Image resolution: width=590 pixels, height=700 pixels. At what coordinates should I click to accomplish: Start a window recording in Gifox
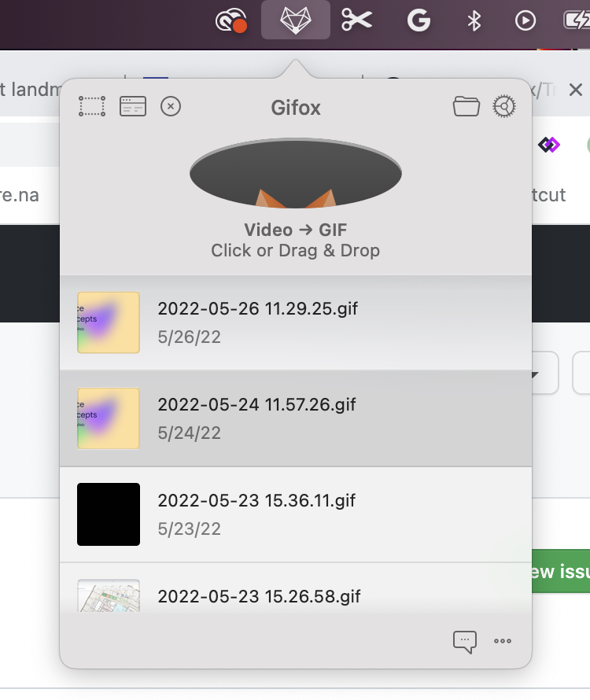click(133, 107)
